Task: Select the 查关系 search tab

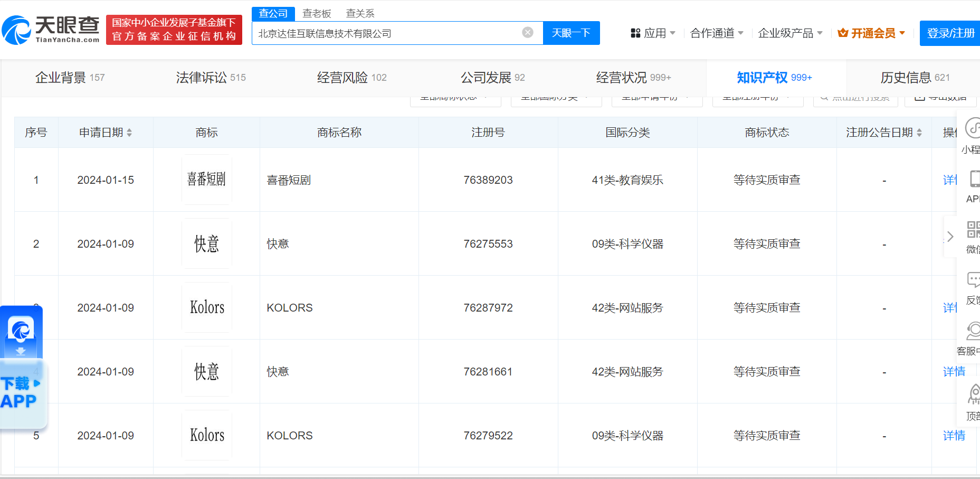Action: tap(360, 14)
